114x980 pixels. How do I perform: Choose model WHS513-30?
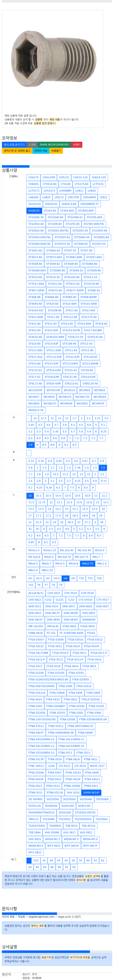36,410
